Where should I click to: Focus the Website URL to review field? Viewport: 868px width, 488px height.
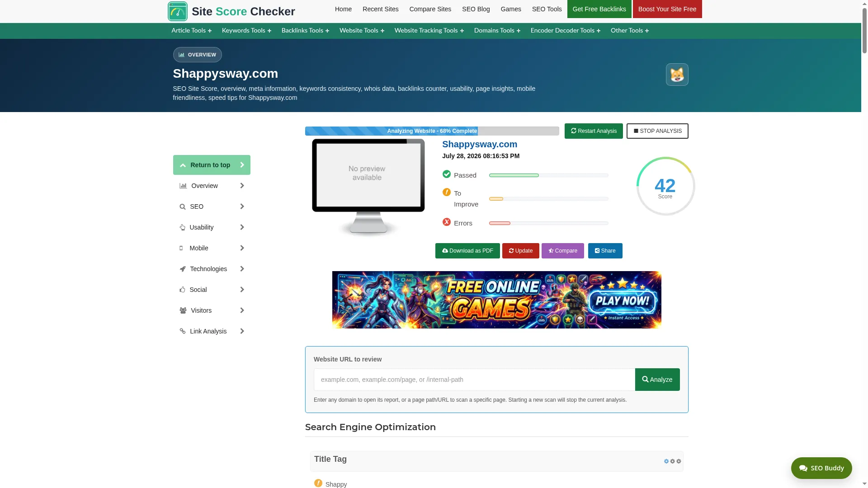[474, 380]
